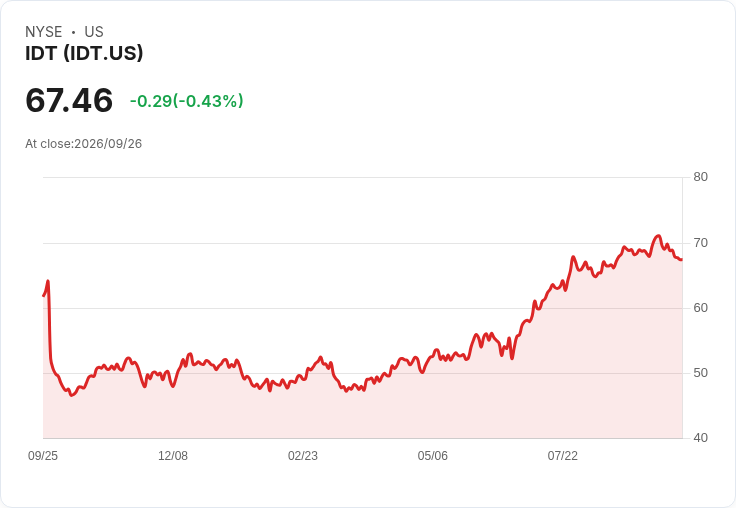
Task: Click the lowest dip shortly after 09/25
Action: coord(72,395)
